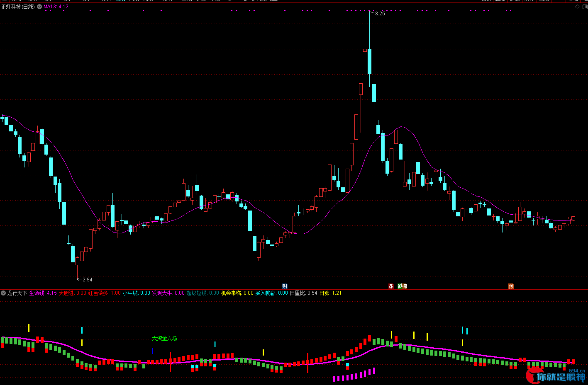Screen dimensions: 588x385
Task: Open the 跌榜 marker on timeline
Action: (x=402, y=286)
